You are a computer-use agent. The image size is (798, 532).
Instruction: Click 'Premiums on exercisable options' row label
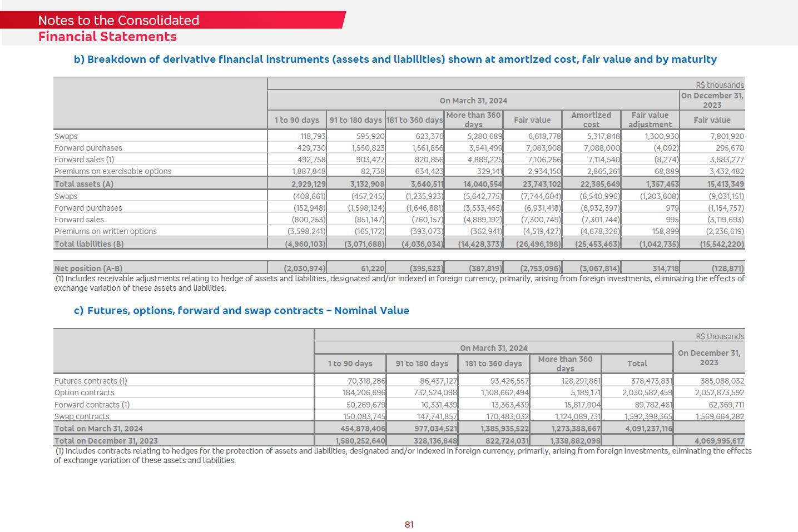pyautogui.click(x=113, y=171)
